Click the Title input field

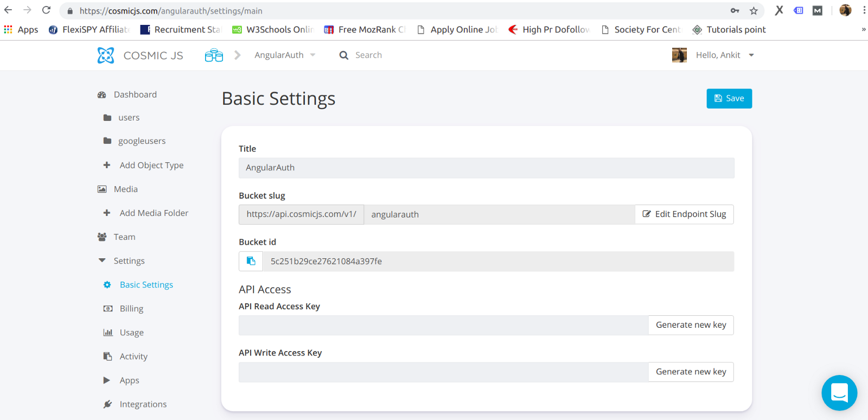click(x=486, y=168)
